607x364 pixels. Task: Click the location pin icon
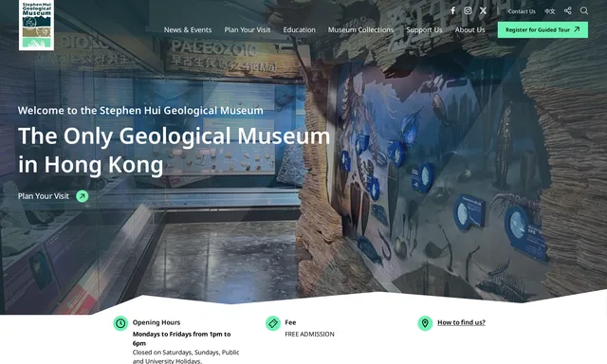tap(425, 323)
